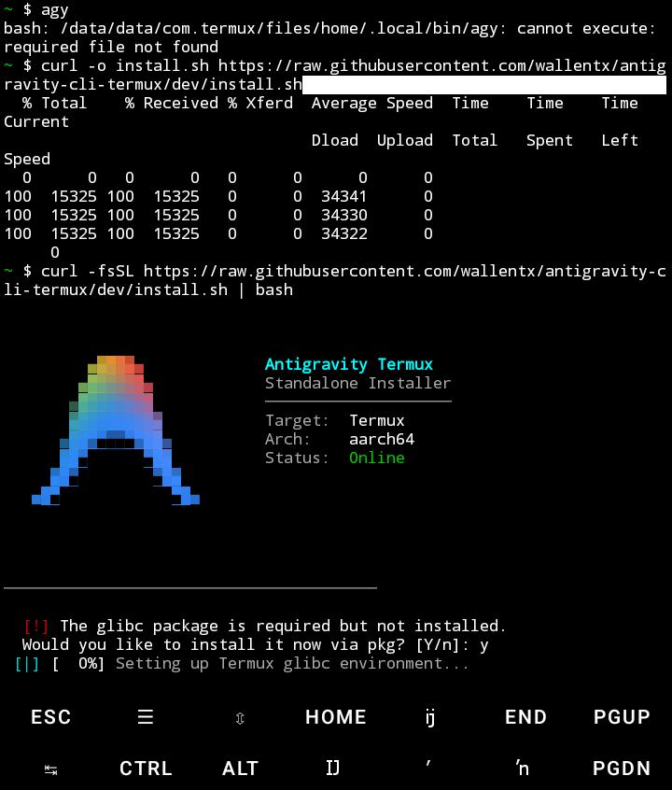
Task: Tap the Tab arrows key icon
Action: (x=51, y=769)
